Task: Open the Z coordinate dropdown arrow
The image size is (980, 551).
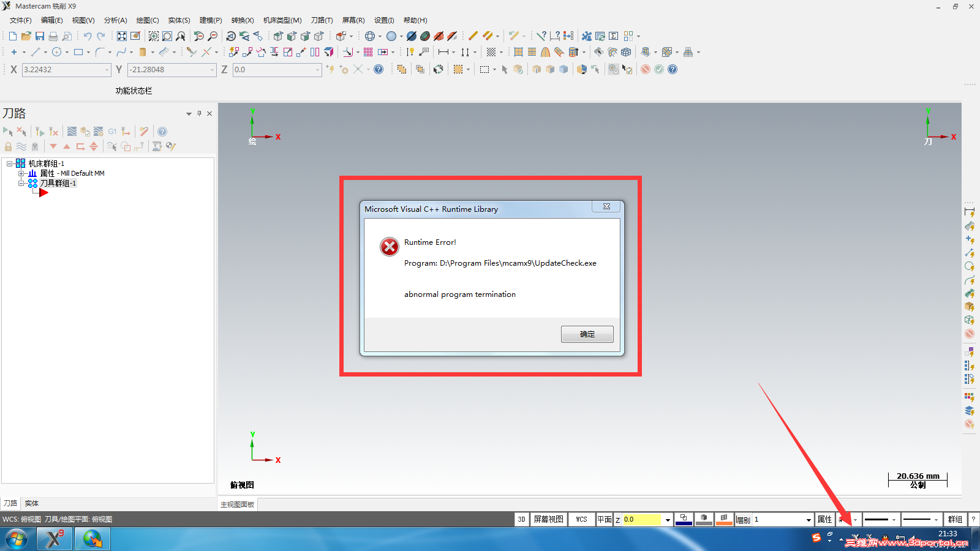Action: 318,70
